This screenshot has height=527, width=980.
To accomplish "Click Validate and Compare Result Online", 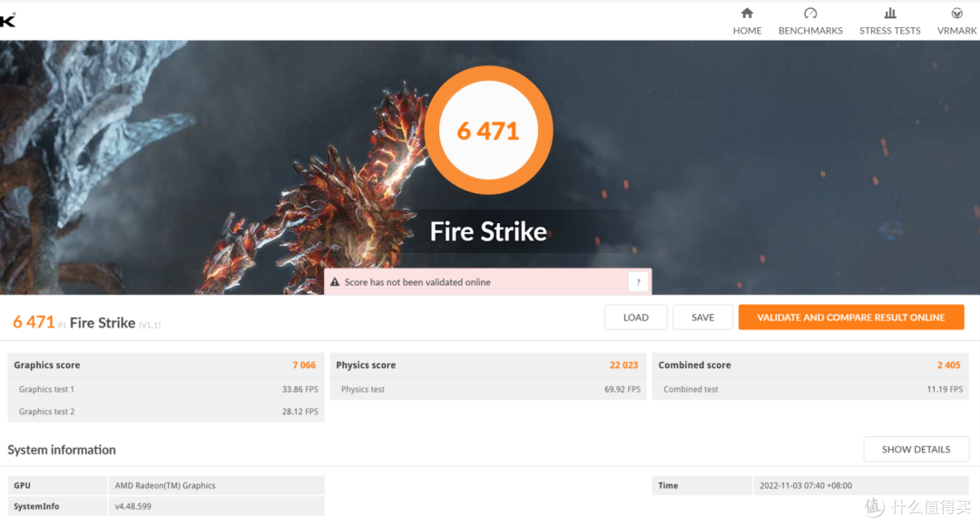I will coord(850,317).
